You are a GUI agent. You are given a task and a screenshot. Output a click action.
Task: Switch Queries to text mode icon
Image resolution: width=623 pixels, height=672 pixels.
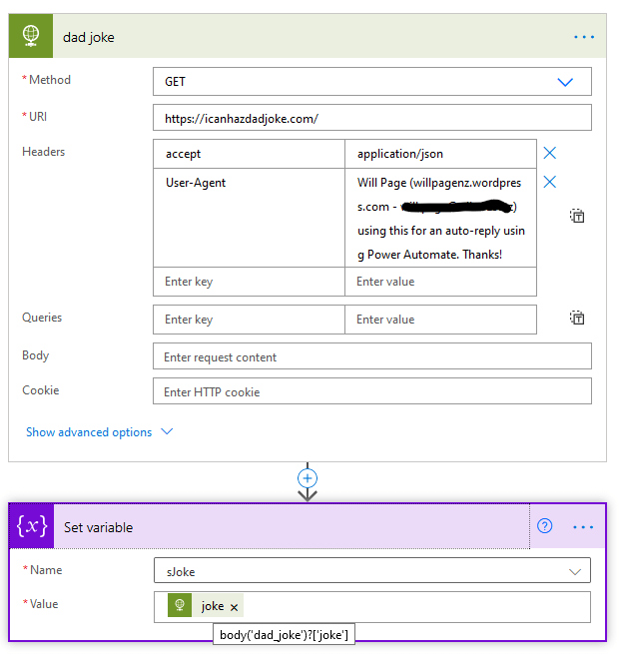point(577,319)
